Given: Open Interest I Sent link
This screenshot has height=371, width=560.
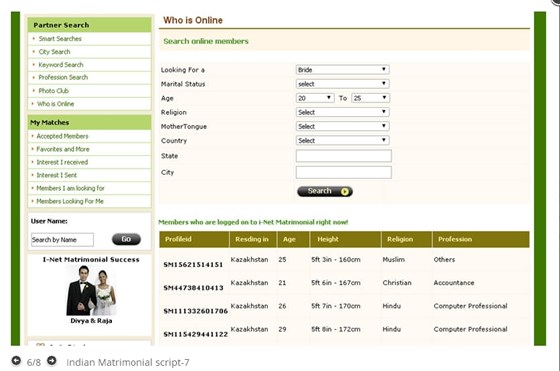Looking at the screenshot, I should click(56, 175).
